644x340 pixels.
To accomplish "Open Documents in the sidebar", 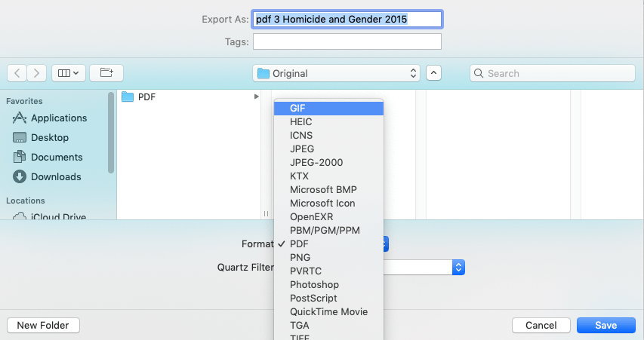I will (x=57, y=158).
